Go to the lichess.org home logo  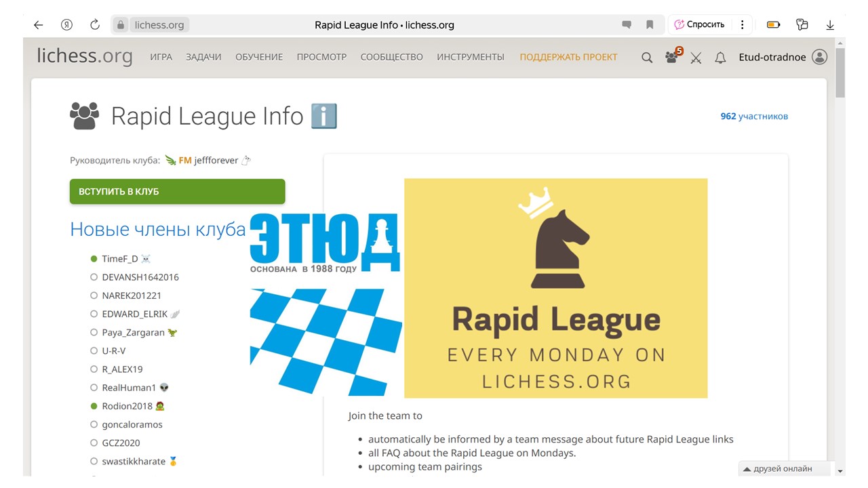[x=85, y=56]
